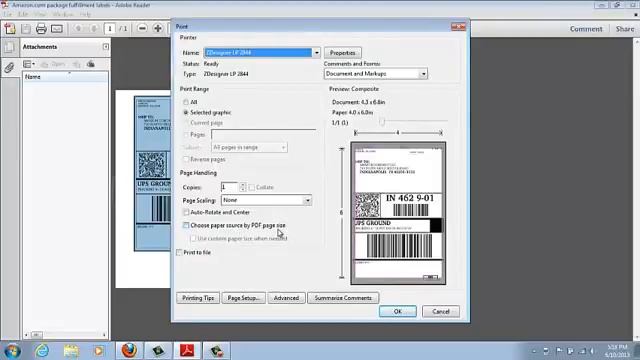Check Choose paper source by PDF page size
This screenshot has width=640, height=360.
tap(186, 225)
